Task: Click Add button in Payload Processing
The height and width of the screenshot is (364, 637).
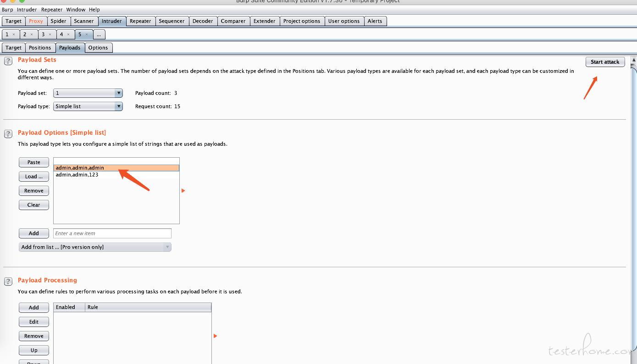Action: click(x=34, y=308)
